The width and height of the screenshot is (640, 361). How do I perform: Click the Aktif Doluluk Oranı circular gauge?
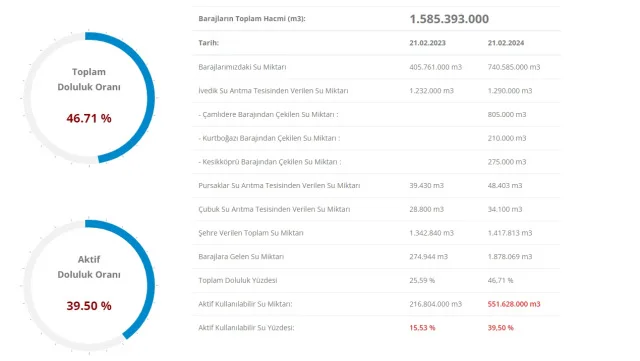tap(89, 285)
